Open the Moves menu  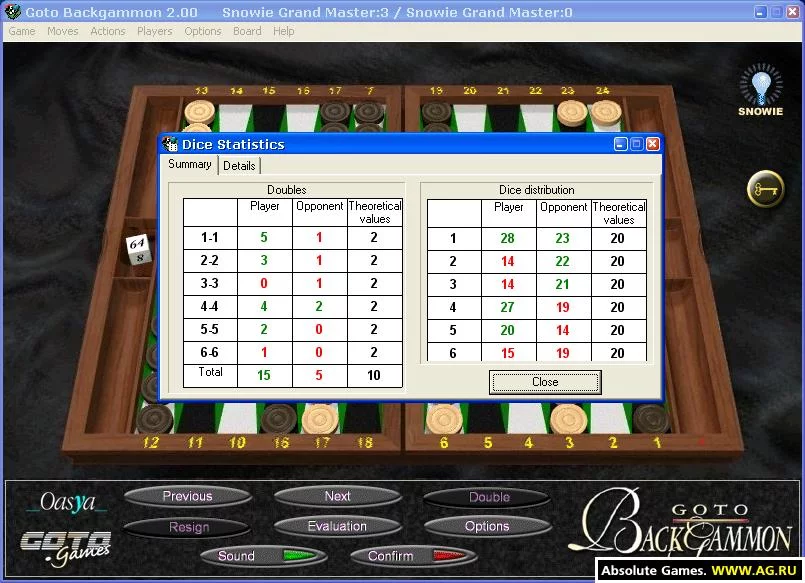63,31
